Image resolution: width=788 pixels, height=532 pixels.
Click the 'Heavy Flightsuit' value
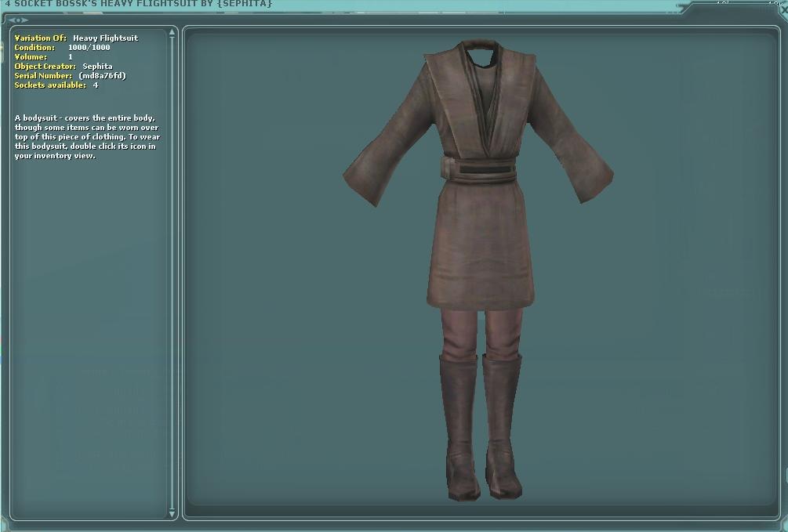pyautogui.click(x=106, y=38)
